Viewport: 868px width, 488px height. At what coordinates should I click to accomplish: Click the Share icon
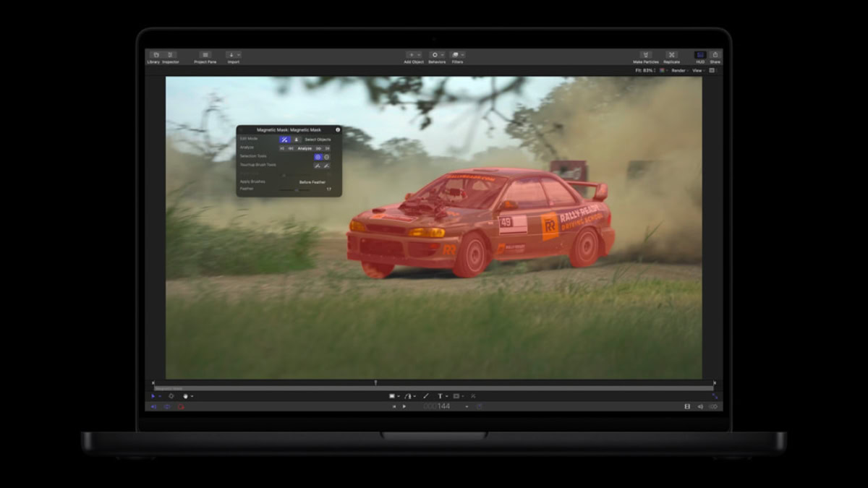(715, 55)
